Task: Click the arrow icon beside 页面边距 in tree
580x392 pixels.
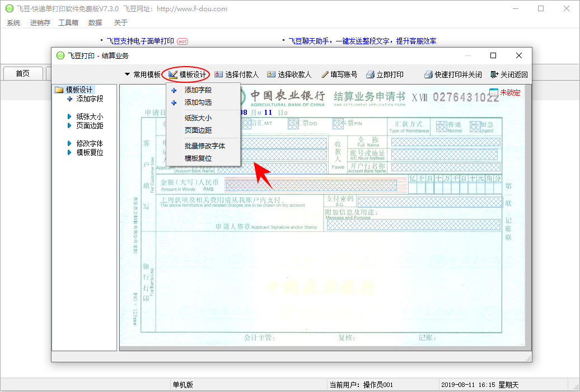Action: point(69,125)
